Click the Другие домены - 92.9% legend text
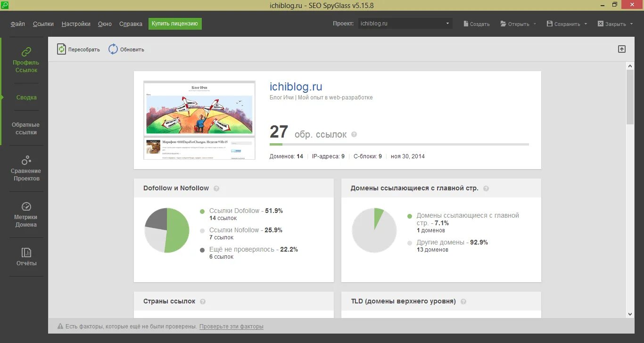 click(x=452, y=243)
